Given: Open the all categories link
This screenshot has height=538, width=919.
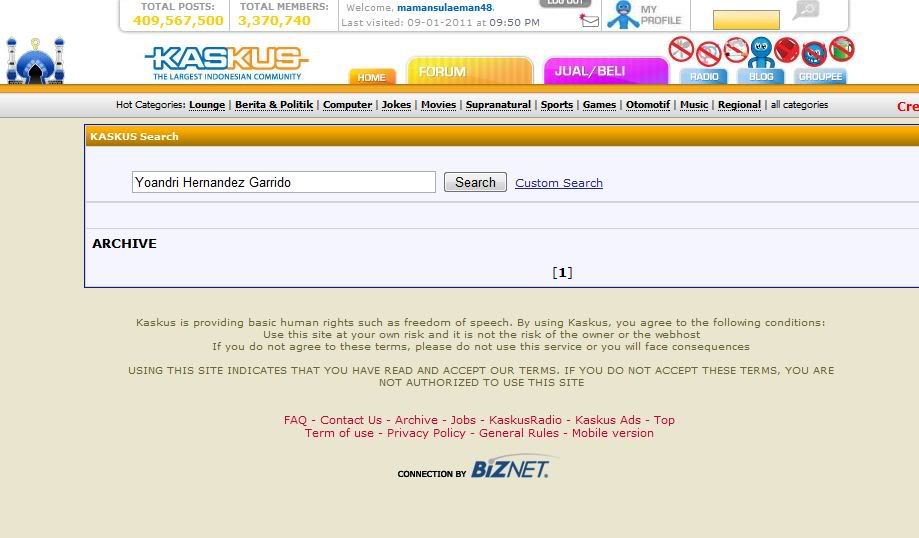Looking at the screenshot, I should coord(799,104).
